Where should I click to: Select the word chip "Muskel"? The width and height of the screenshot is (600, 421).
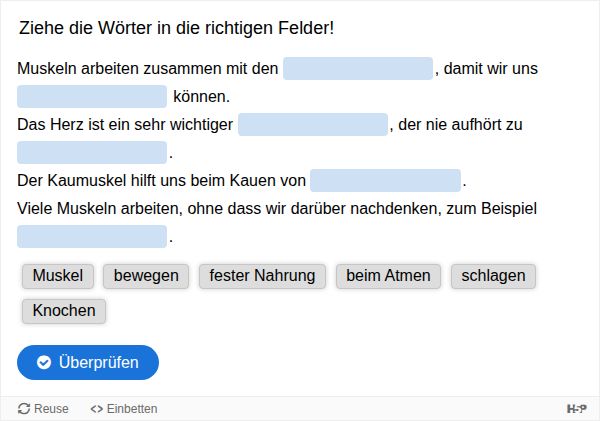(x=58, y=275)
